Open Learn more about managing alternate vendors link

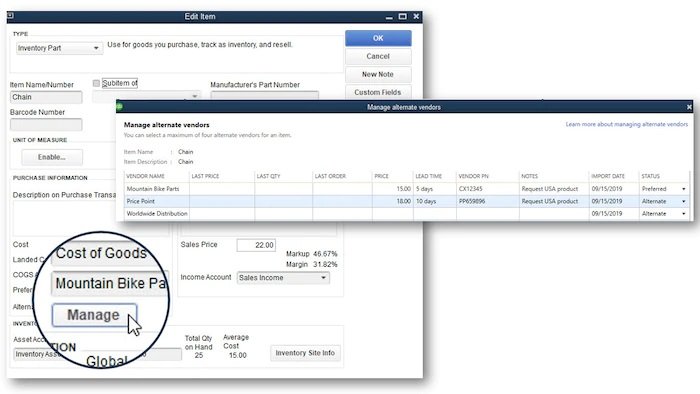626,124
